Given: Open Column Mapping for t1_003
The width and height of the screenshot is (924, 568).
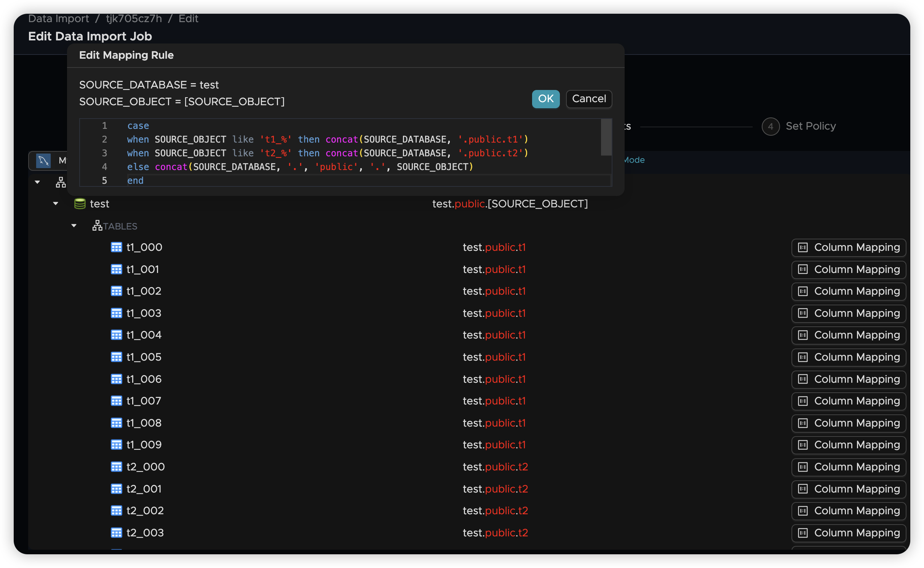Looking at the screenshot, I should pyautogui.click(x=849, y=313).
